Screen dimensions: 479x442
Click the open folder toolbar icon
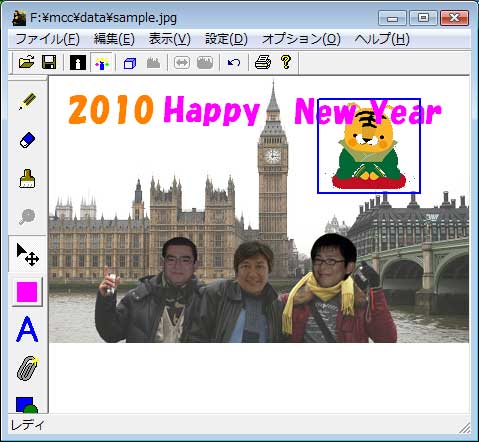point(27,62)
